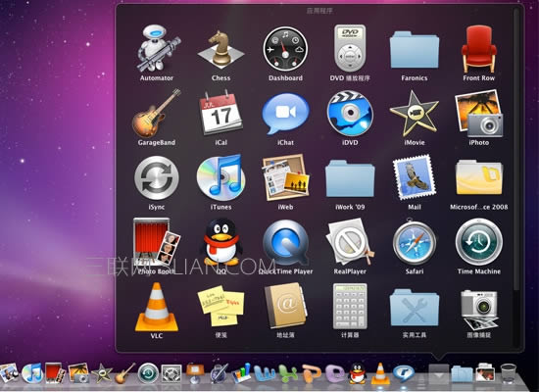The height and width of the screenshot is (392, 539).
Task: Click Photo Booth icon in the Dock
Action: (x=55, y=373)
